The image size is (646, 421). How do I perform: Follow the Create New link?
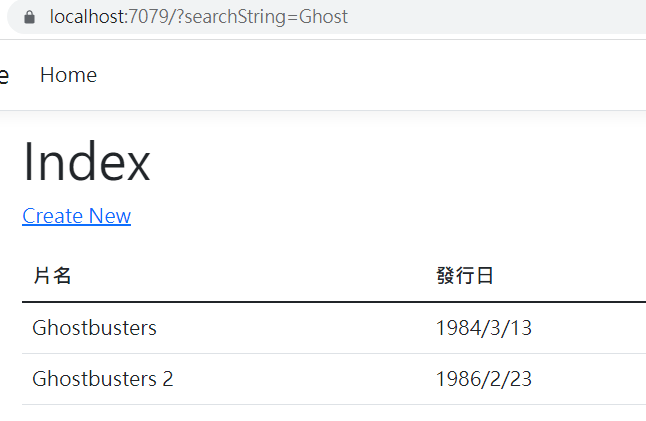(77, 216)
